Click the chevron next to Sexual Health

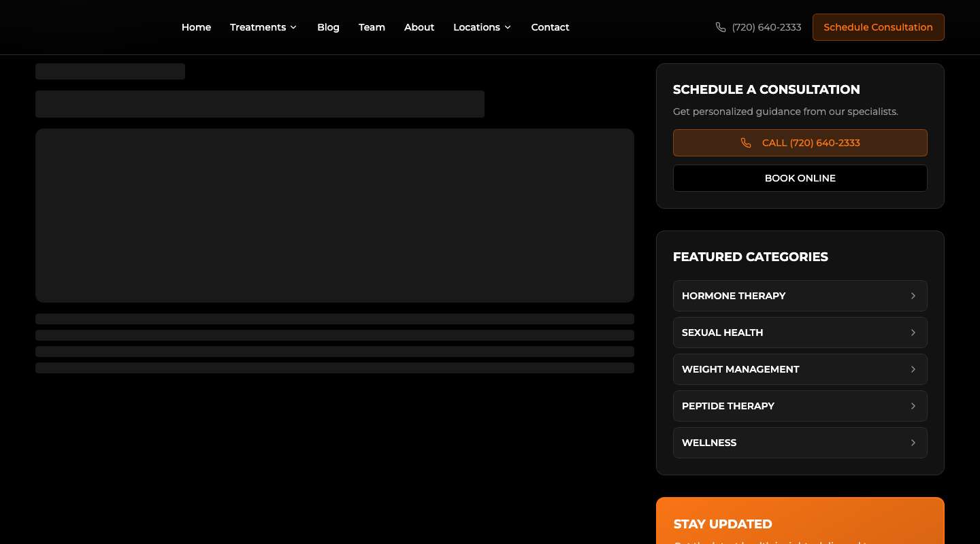913,333
